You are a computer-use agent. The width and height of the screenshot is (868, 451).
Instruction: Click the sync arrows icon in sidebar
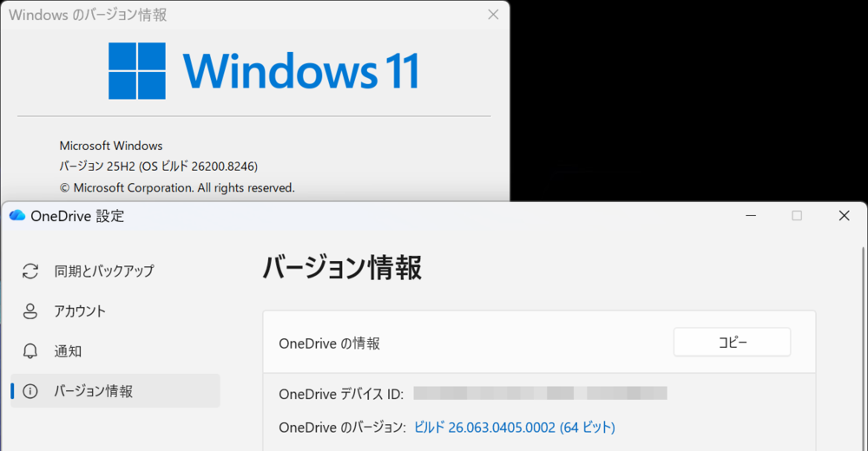30,271
